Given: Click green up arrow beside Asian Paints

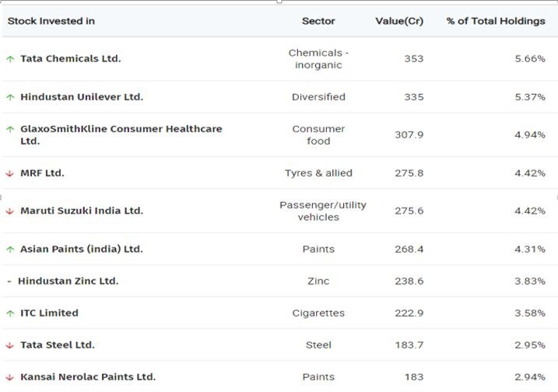Looking at the screenshot, I should (x=10, y=250).
